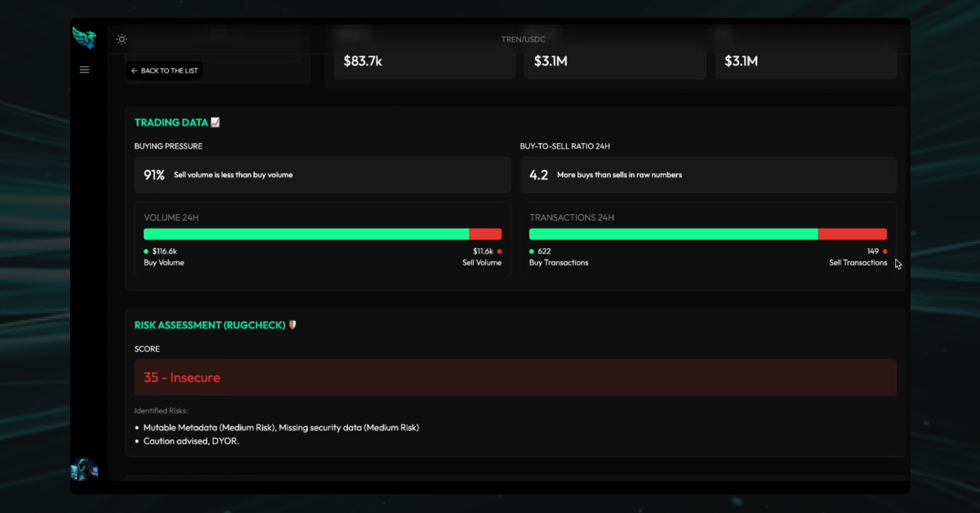Click the shield icon beside Risk Assessment
Image resolution: width=980 pixels, height=513 pixels.
tap(292, 325)
